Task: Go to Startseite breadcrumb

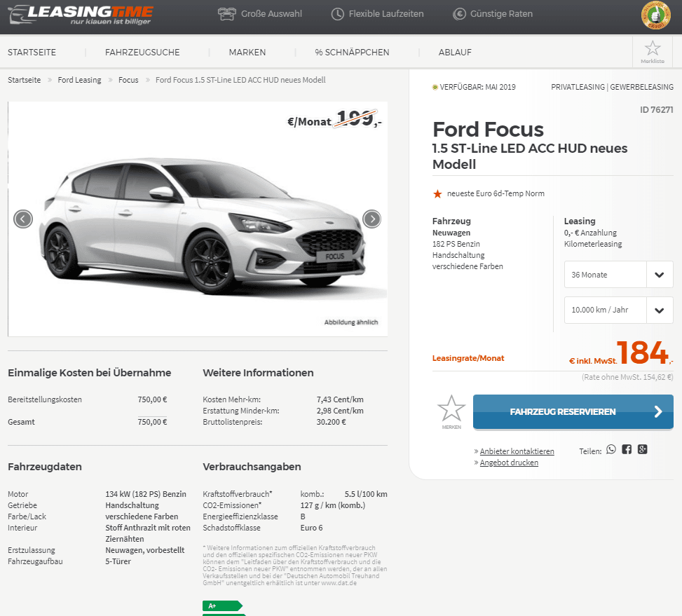Action: (25, 80)
